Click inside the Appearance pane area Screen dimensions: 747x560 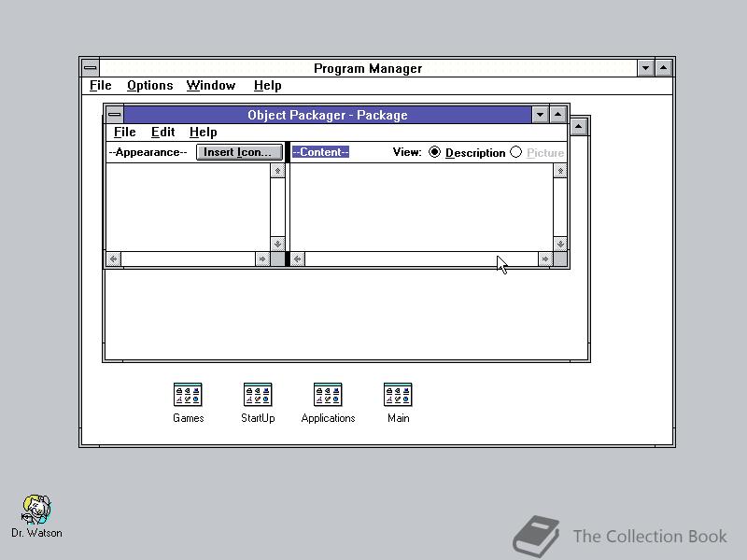tap(188, 207)
